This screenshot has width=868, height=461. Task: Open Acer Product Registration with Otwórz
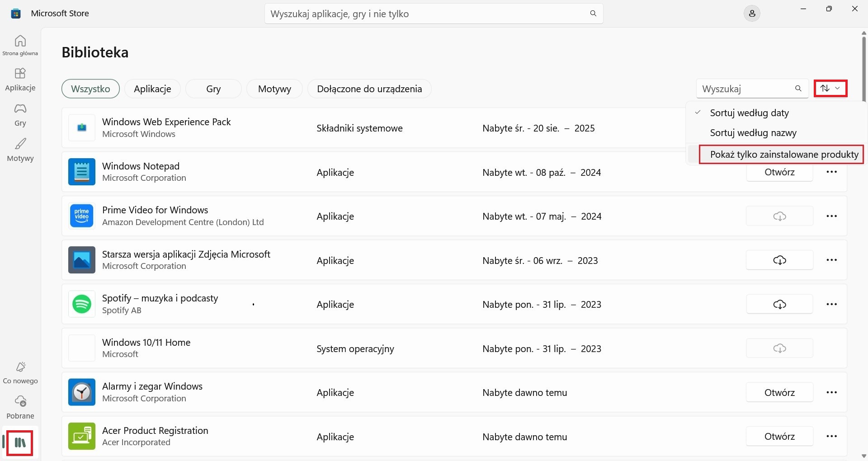click(779, 437)
